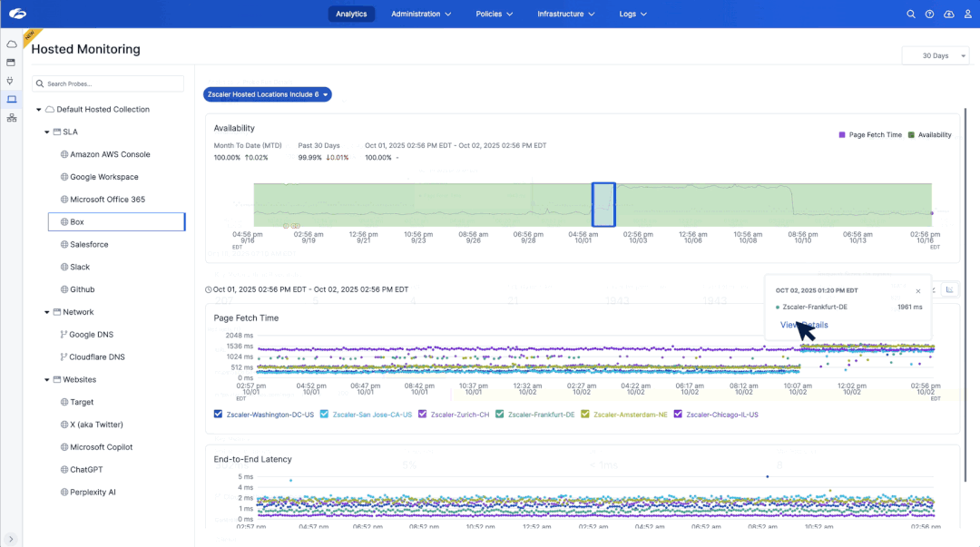This screenshot has width=980, height=547.
Task: Click the Zscaler logo in header
Action: 15,14
